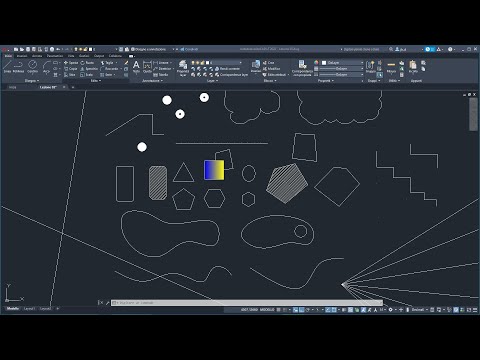
Task: Click the object color wheel swatch
Action: tap(316, 63)
